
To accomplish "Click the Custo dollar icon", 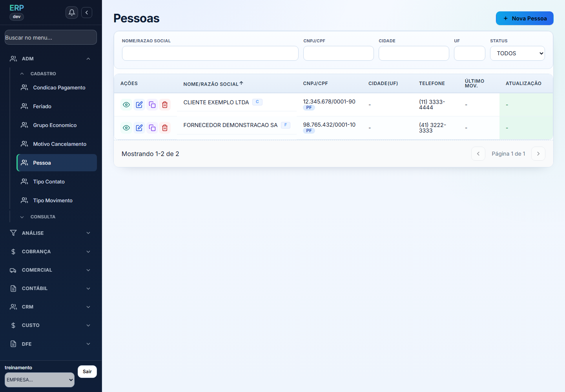I will click(13, 325).
